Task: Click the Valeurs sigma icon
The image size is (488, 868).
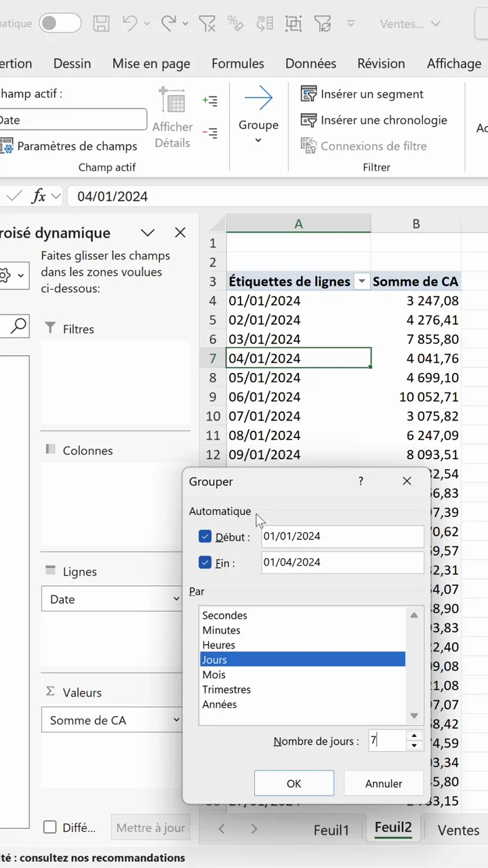Action: click(50, 692)
